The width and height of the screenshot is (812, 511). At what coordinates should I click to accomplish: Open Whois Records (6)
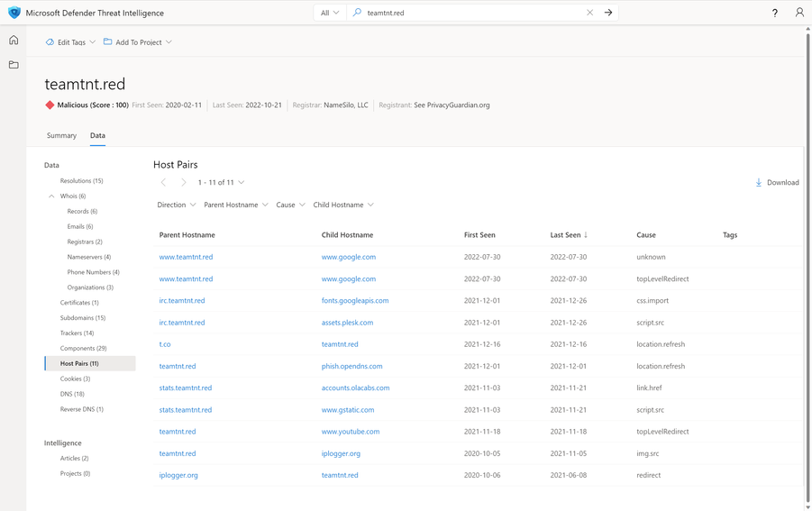tap(82, 211)
